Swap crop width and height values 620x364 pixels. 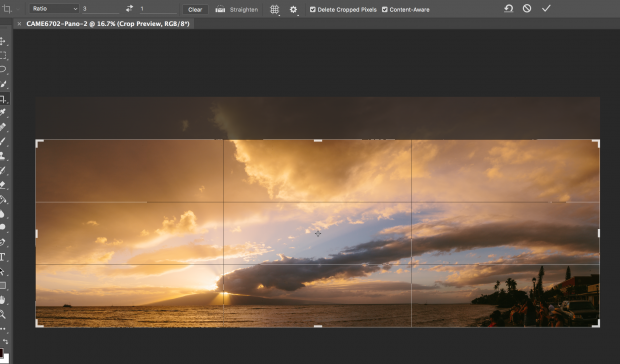point(129,9)
